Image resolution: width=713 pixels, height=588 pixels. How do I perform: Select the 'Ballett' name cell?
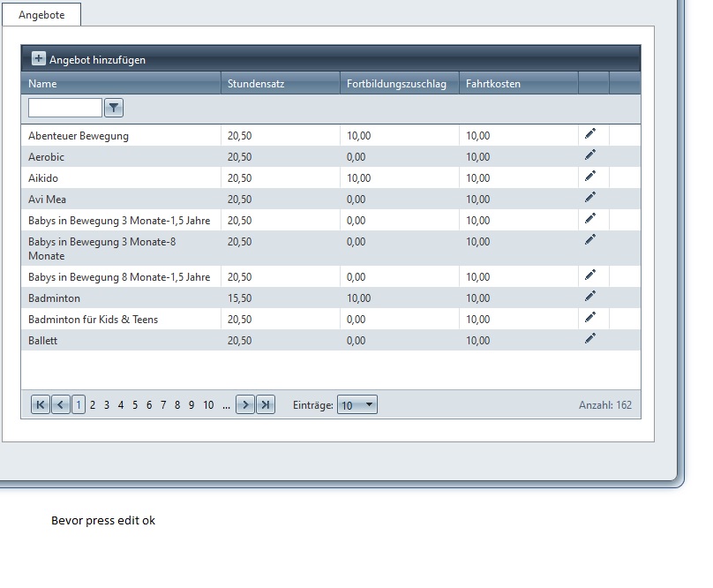[121, 340]
